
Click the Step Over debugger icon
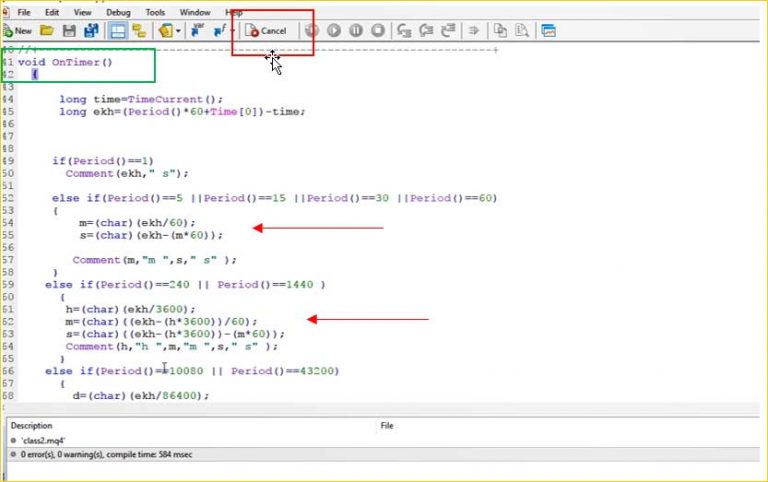(x=426, y=31)
